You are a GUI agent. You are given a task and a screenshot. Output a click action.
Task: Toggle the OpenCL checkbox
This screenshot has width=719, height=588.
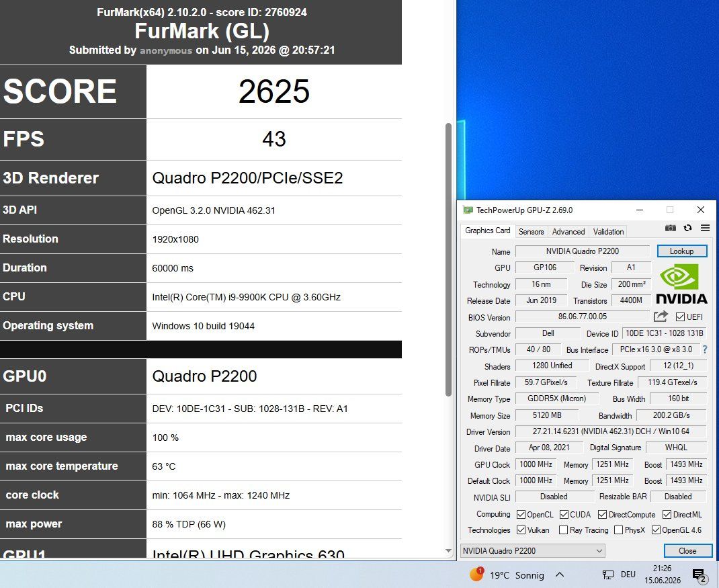tap(521, 515)
